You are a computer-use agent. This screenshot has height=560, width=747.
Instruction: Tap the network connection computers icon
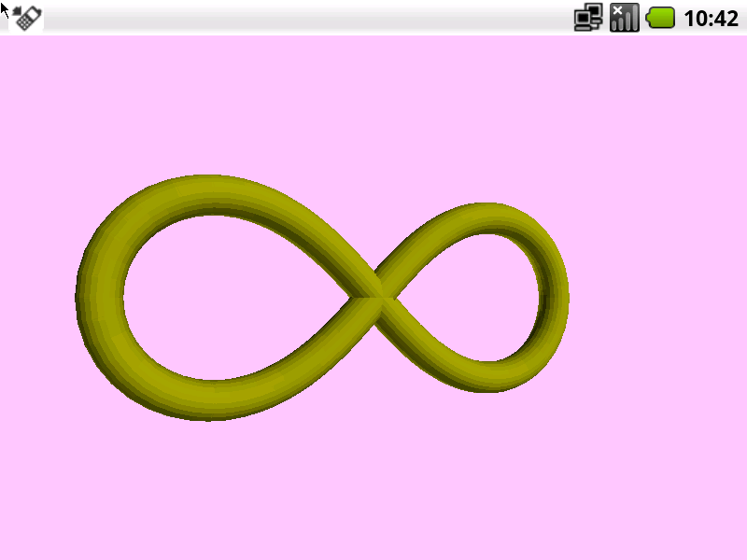click(588, 18)
